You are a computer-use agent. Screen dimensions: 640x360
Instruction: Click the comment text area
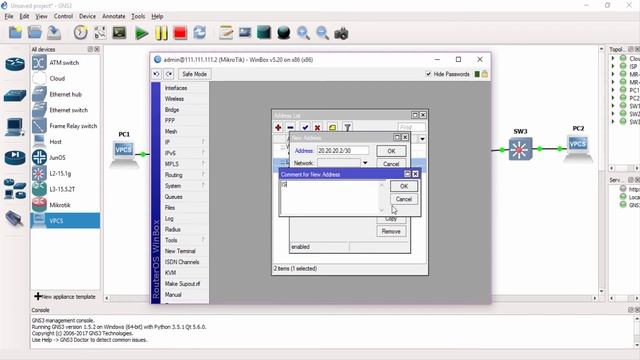point(330,197)
